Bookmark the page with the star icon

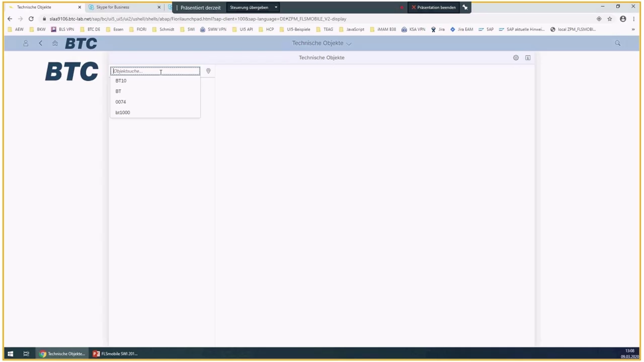coord(610,19)
